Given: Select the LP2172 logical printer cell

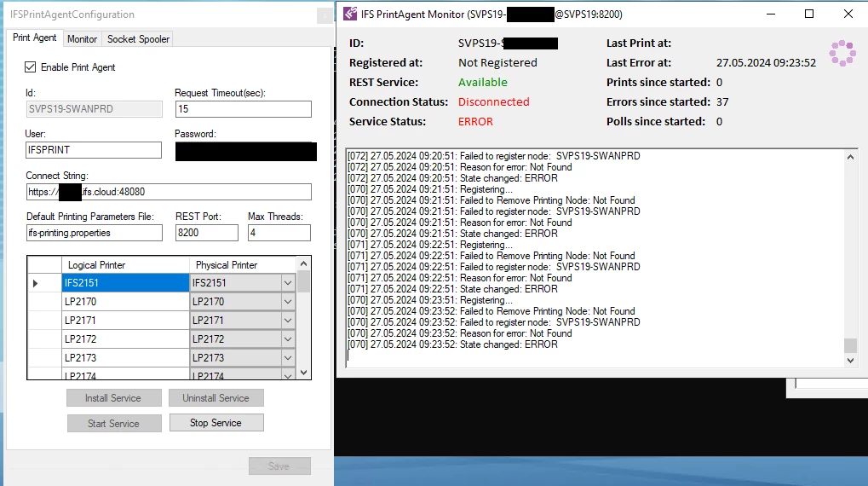Looking at the screenshot, I should tap(126, 339).
